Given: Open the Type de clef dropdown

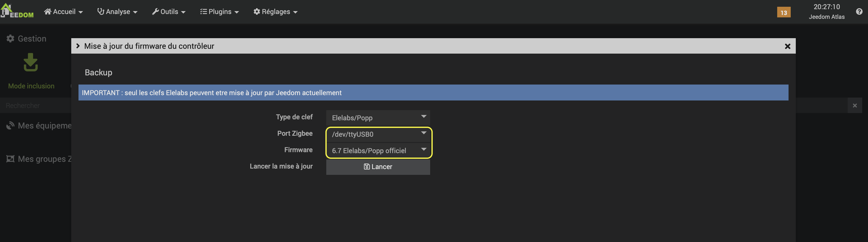Looking at the screenshot, I should [x=378, y=118].
